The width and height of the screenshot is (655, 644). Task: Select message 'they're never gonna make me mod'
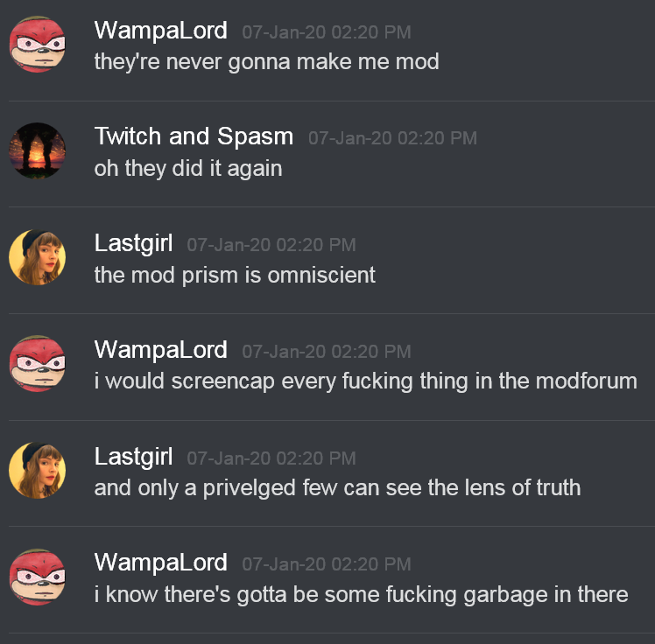point(266,63)
